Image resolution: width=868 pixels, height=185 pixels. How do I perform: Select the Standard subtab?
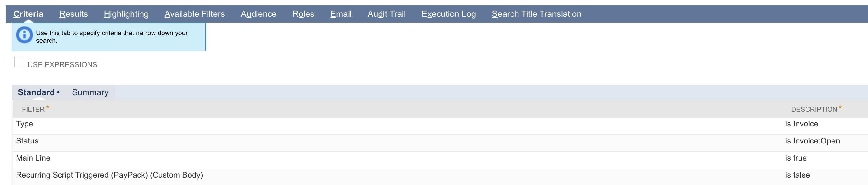pos(36,92)
